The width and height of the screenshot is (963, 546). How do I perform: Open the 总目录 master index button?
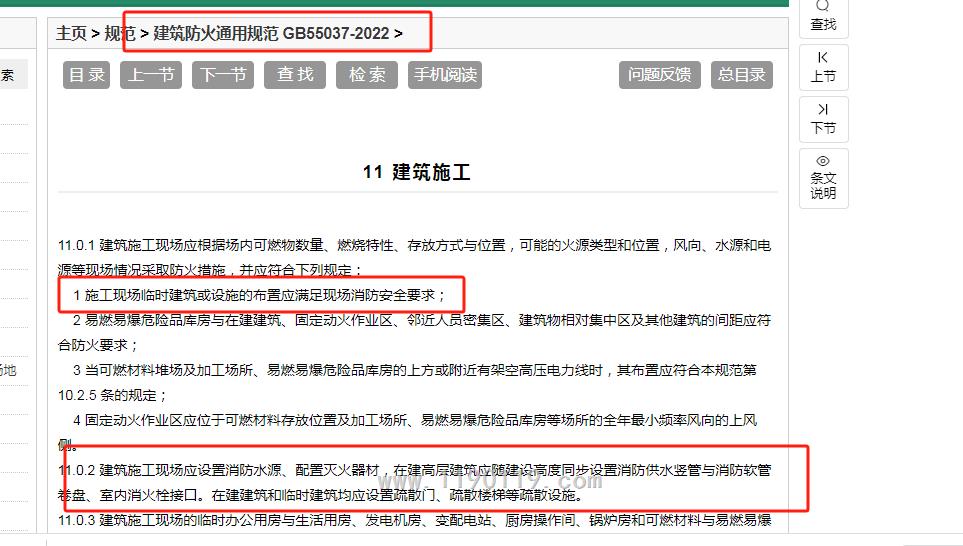coord(742,75)
